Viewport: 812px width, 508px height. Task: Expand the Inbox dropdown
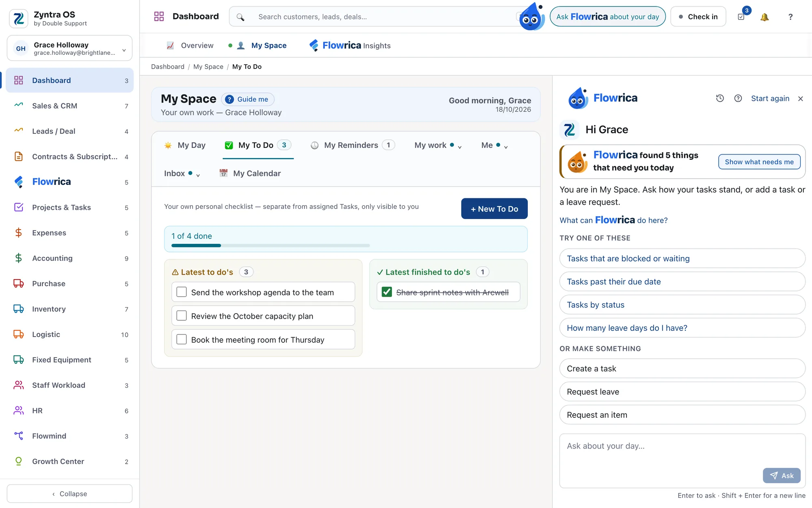click(182, 174)
